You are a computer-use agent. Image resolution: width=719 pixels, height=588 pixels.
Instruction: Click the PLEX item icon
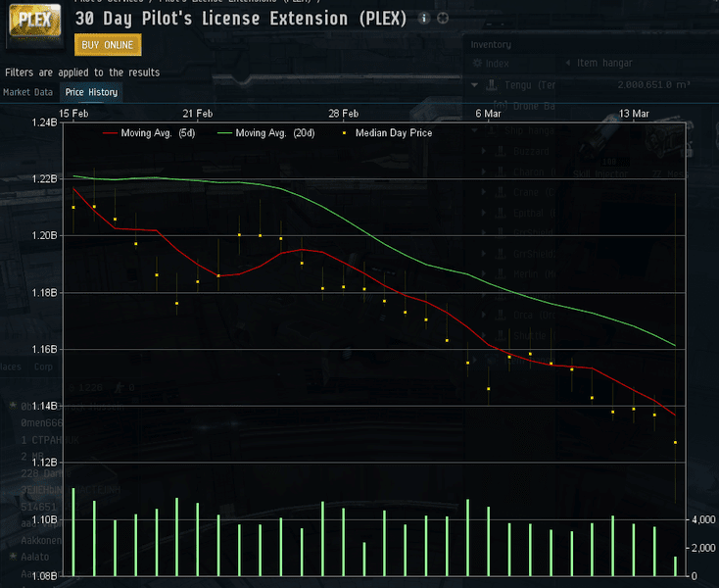click(x=35, y=22)
